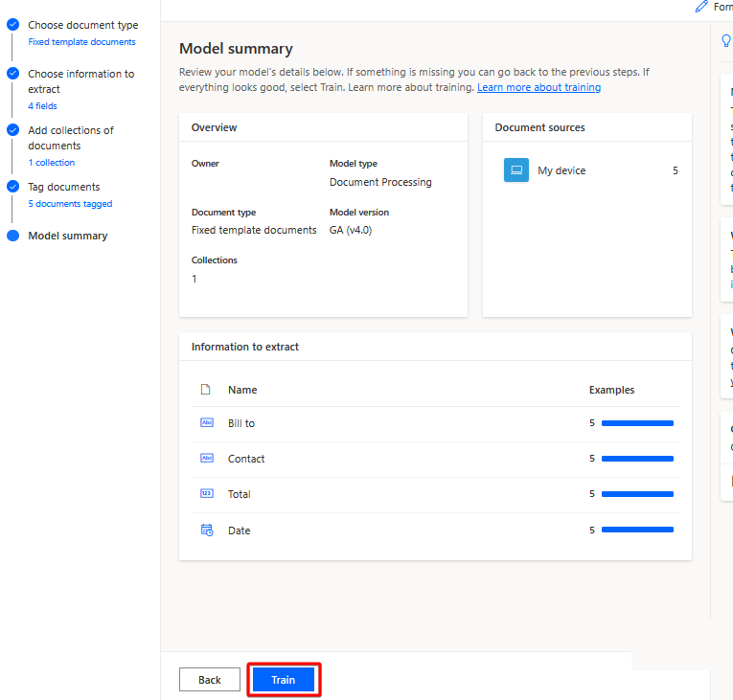Click the Contact examples progress bar
Image resolution: width=733 pixels, height=700 pixels.
point(637,459)
